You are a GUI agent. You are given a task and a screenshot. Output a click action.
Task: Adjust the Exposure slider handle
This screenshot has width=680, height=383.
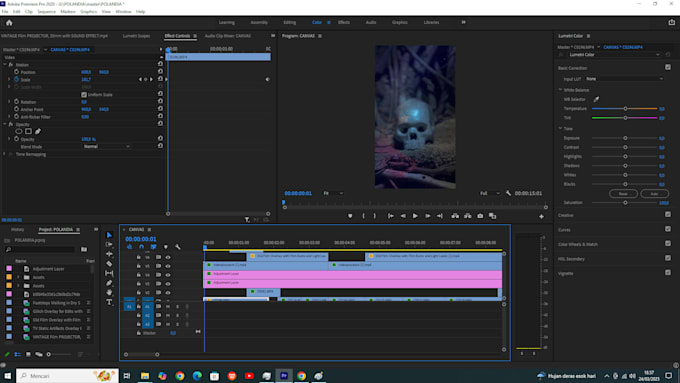(x=625, y=138)
